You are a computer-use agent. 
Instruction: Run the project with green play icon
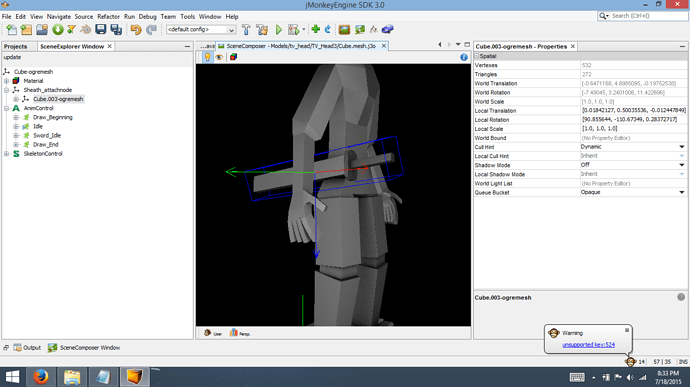pos(279,29)
